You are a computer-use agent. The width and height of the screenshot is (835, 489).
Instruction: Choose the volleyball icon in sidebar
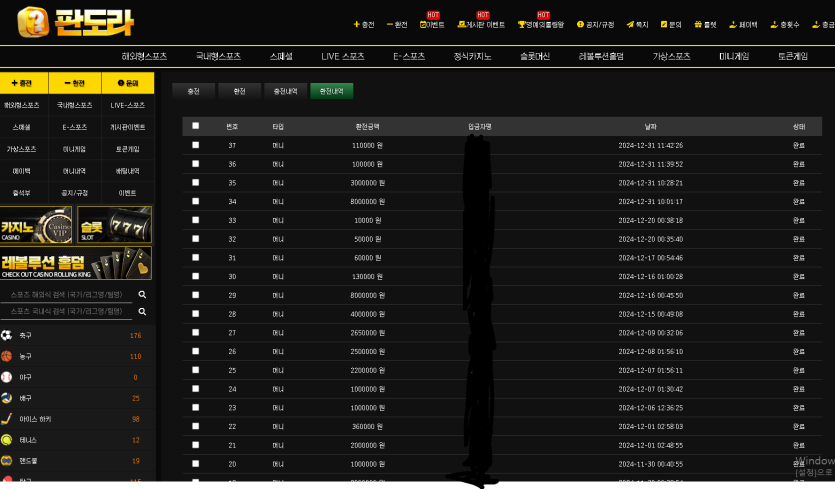click(x=7, y=398)
